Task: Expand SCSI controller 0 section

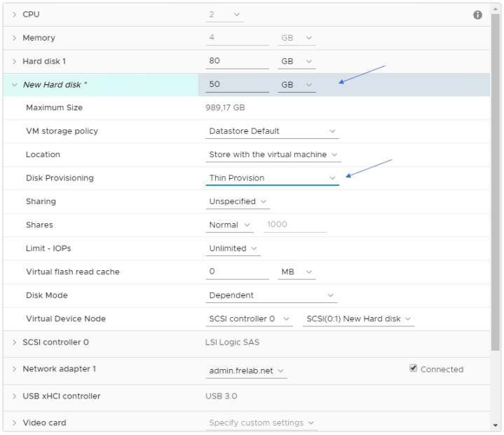Action: pyautogui.click(x=14, y=342)
